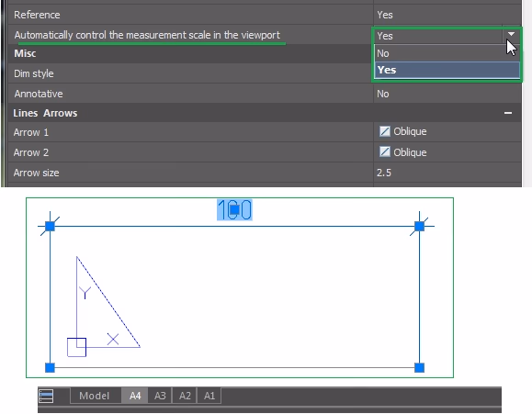Click the Arrow 2 Oblique icon
This screenshot has height=414, width=532.
(x=384, y=151)
